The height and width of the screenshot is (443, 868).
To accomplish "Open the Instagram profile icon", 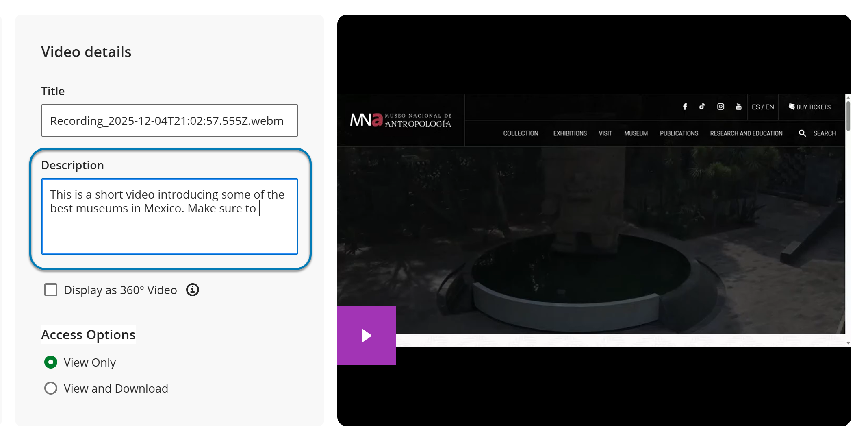I will pyautogui.click(x=720, y=106).
